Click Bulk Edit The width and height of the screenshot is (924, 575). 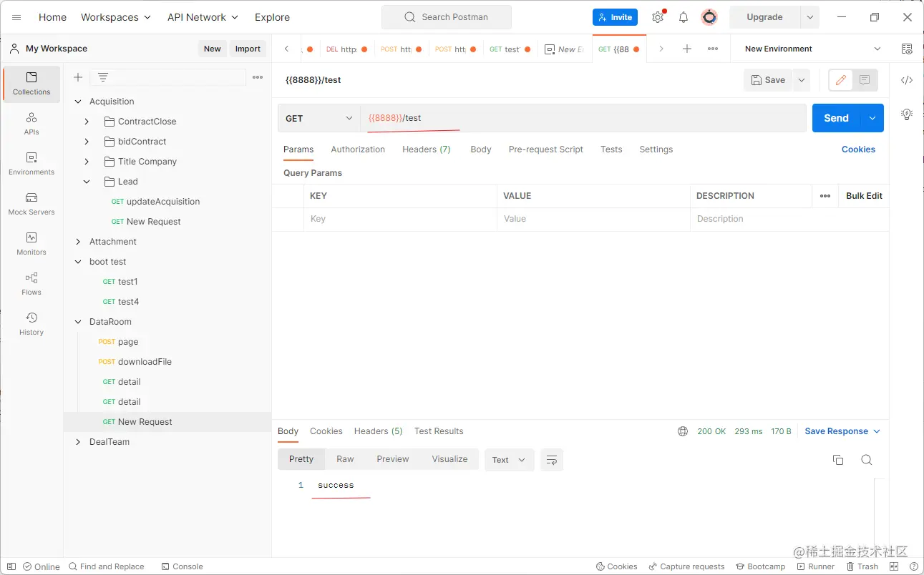pyautogui.click(x=864, y=196)
